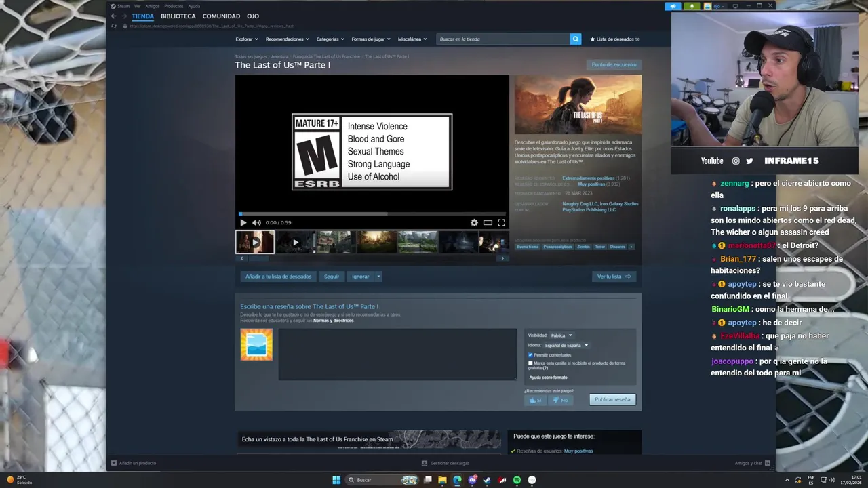Open Steam from the taskbar

[487, 480]
